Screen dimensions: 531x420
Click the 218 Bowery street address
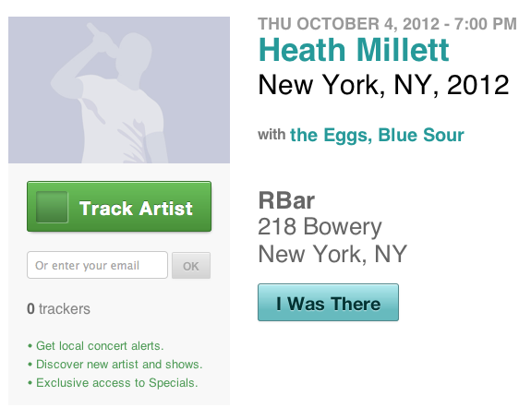tap(320, 227)
